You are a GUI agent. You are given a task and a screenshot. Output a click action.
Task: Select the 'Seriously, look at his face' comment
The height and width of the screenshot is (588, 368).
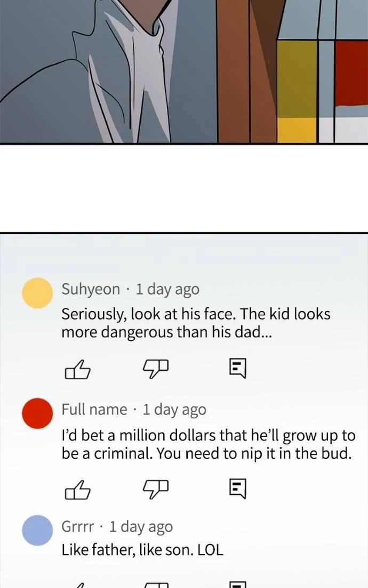point(196,323)
